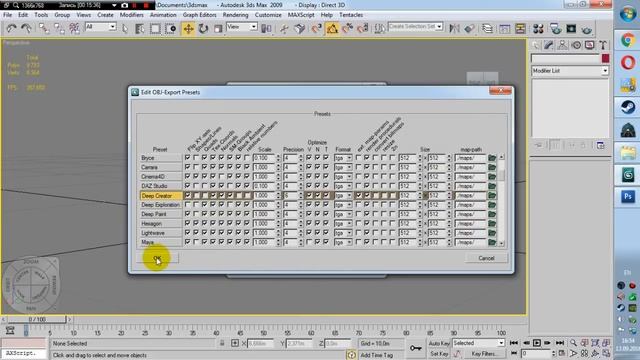640x360 pixels.
Task: Open the Graph Editors menu
Action: click(x=199, y=15)
